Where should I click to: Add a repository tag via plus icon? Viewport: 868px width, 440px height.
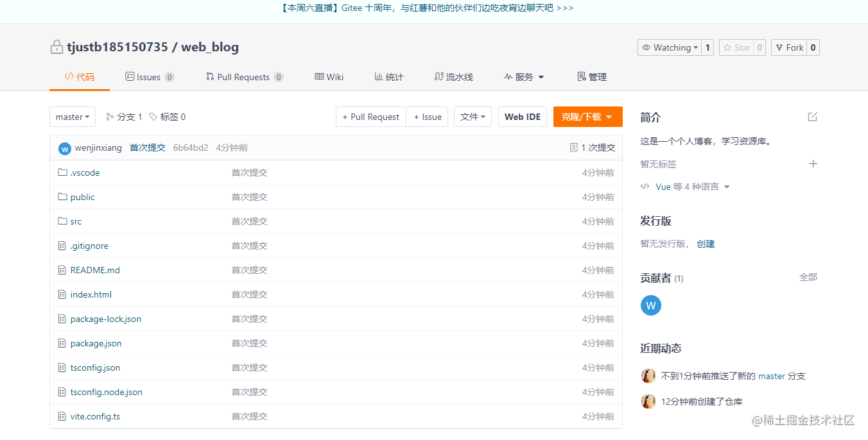click(x=813, y=164)
